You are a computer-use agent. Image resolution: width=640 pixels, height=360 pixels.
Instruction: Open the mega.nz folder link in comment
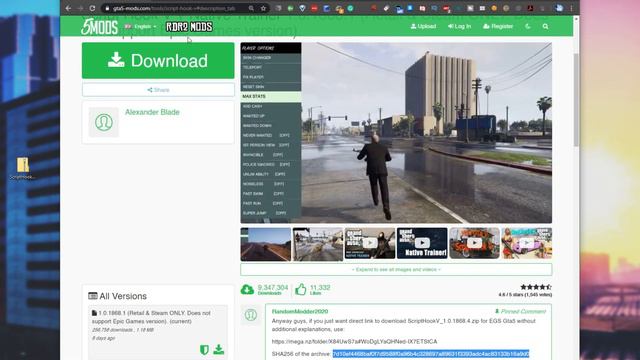(x=354, y=341)
